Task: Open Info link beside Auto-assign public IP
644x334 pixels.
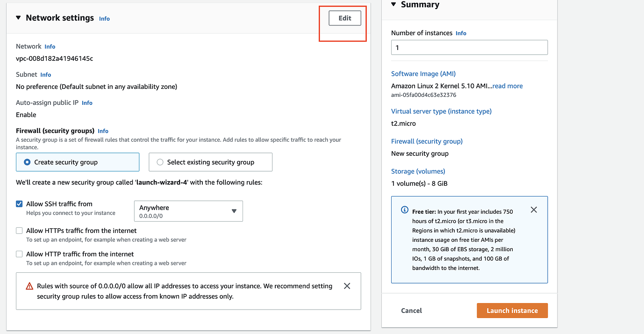Action: click(87, 103)
